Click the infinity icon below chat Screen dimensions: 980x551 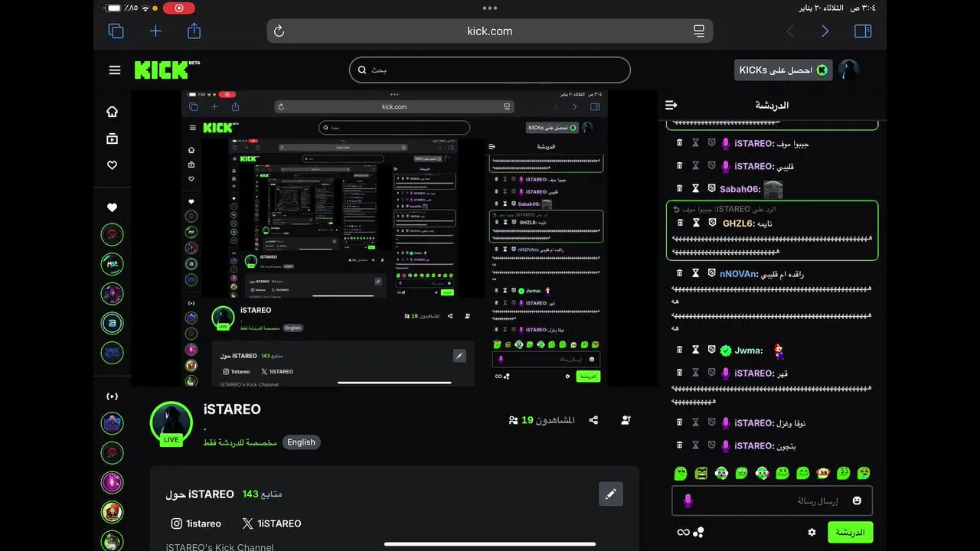(683, 533)
